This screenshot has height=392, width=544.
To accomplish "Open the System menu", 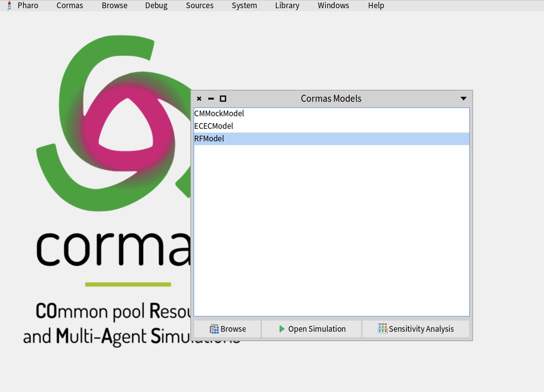I will (244, 6).
